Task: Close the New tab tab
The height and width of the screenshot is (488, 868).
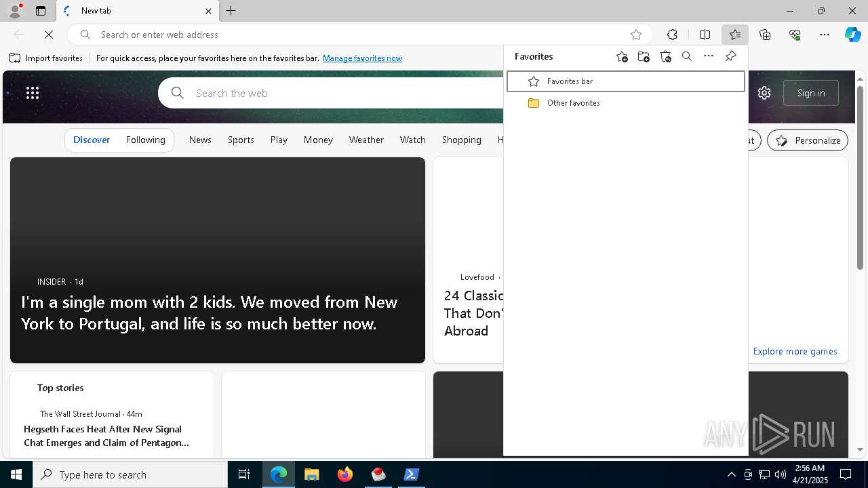Action: click(208, 11)
